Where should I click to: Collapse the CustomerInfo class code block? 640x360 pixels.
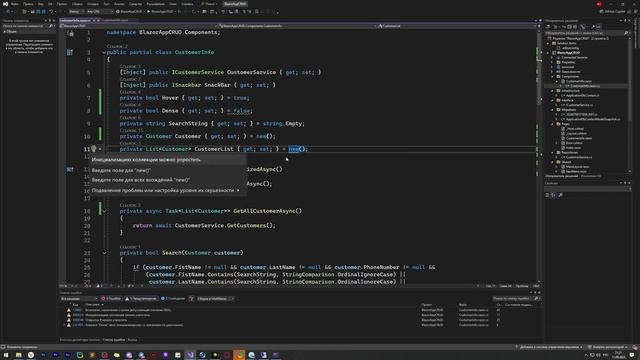104,53
